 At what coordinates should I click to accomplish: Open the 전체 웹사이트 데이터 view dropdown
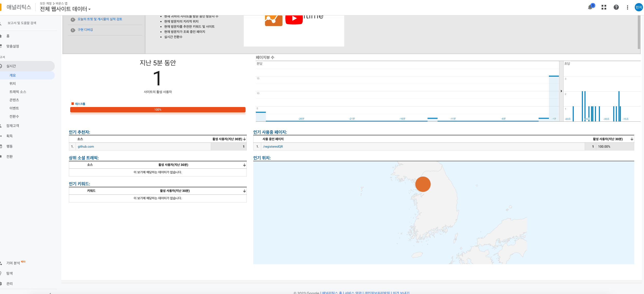65,9
